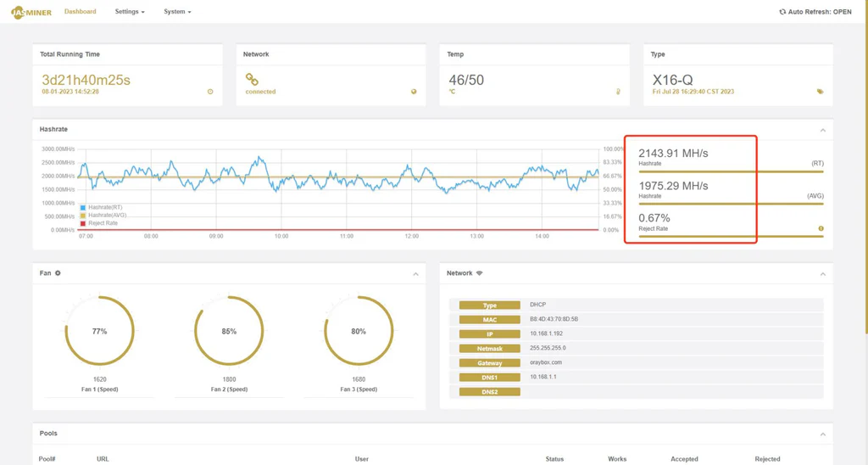Click the wifi icon beside Network heading
868x465 pixels.
[480, 273]
